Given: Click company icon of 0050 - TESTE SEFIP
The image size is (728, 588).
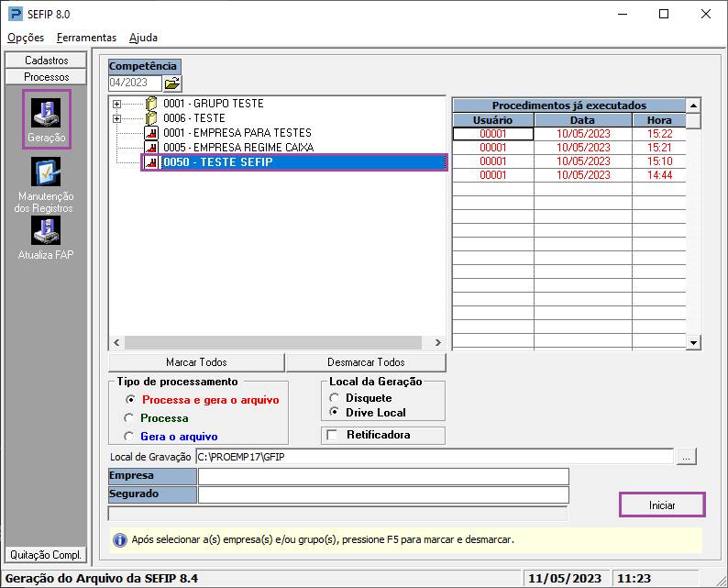Looking at the screenshot, I should point(151,162).
